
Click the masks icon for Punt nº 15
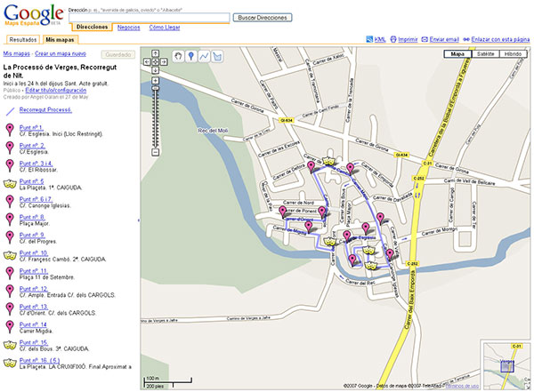pos(10,345)
